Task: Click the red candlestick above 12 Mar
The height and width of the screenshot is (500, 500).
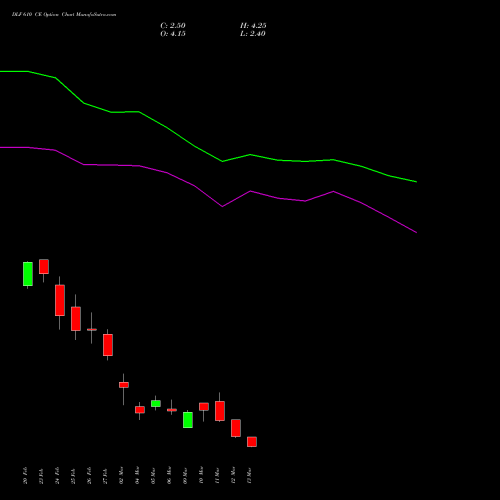Action: point(236,428)
